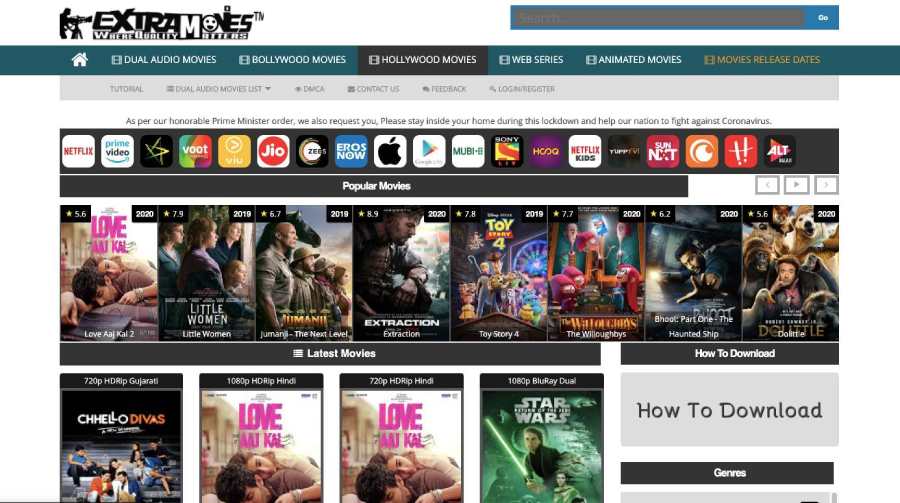Open the Voot icon

(195, 152)
